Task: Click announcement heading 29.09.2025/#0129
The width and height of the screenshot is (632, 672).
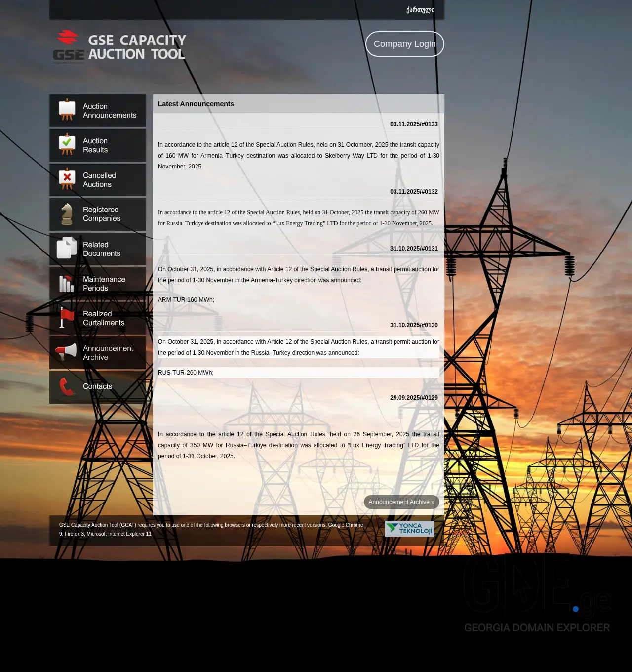Action: tap(414, 397)
